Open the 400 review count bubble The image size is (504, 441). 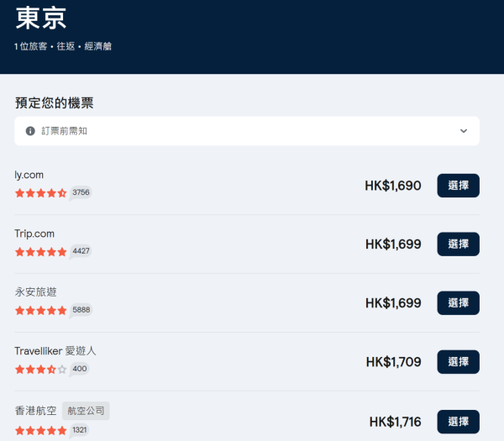79,369
